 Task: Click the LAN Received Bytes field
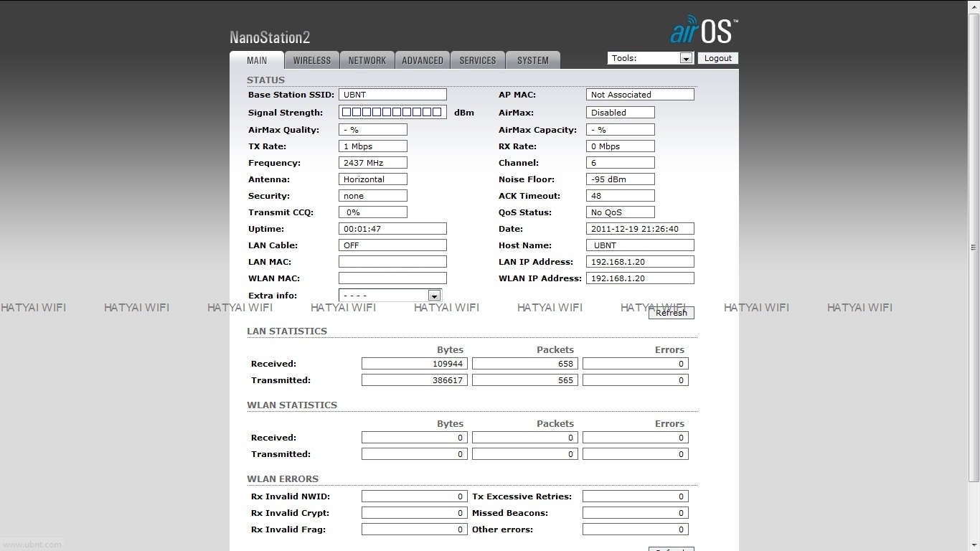pos(414,364)
